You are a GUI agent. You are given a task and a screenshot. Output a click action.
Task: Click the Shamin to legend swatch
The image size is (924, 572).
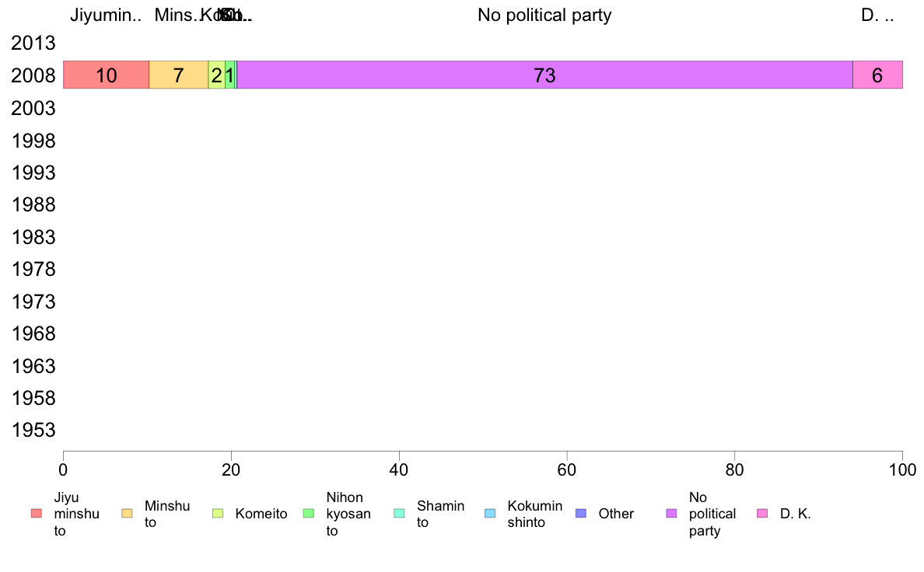point(399,514)
